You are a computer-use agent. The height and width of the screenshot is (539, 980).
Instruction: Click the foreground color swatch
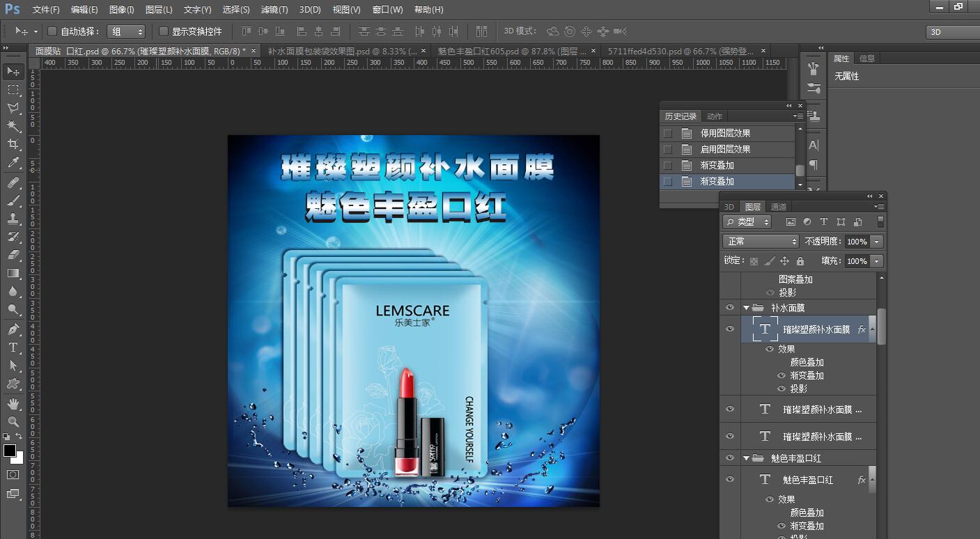click(x=9, y=451)
